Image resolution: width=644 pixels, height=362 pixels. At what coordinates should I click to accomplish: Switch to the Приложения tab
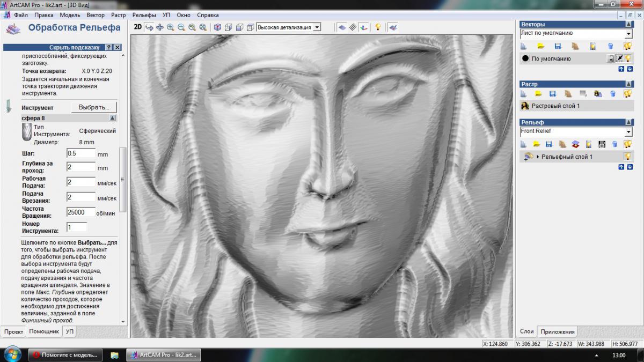click(x=558, y=331)
